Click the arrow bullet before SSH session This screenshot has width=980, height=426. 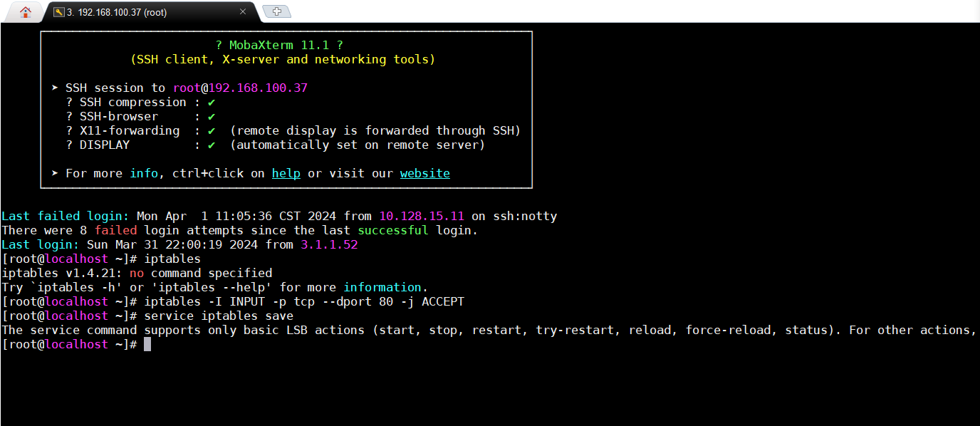pyautogui.click(x=55, y=88)
